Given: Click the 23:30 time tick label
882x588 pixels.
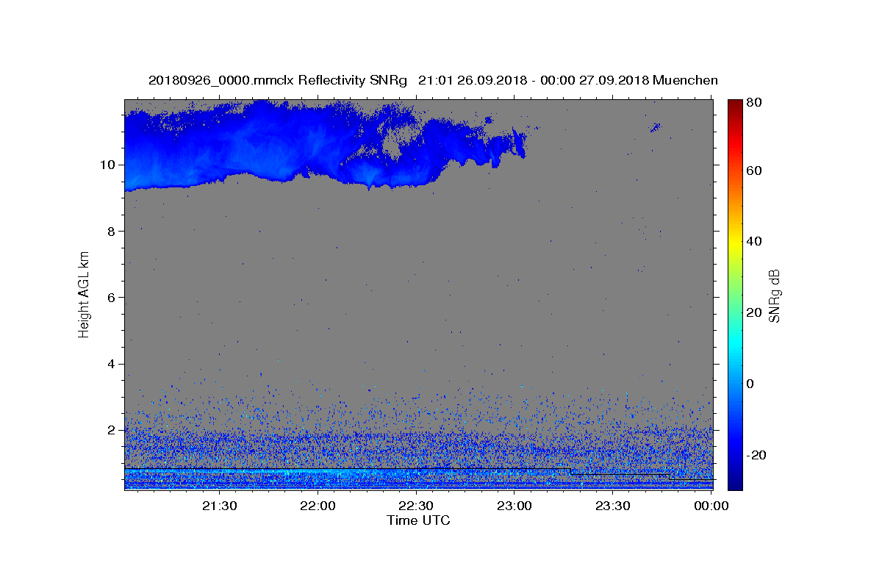Looking at the screenshot, I should (x=612, y=506).
